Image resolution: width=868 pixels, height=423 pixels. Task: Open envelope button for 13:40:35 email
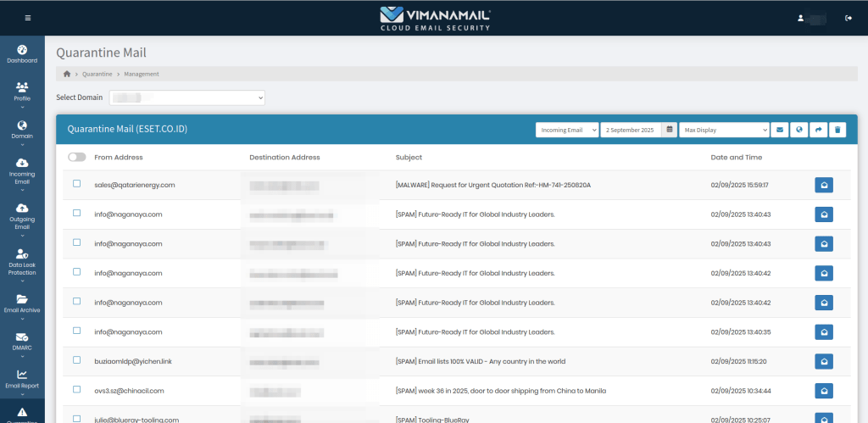tap(824, 332)
